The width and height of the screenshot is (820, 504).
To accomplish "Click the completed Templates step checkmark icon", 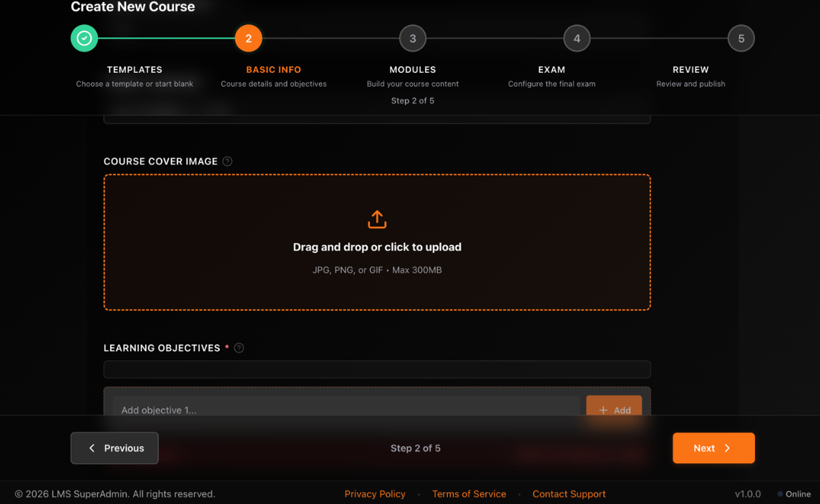I will (x=84, y=39).
